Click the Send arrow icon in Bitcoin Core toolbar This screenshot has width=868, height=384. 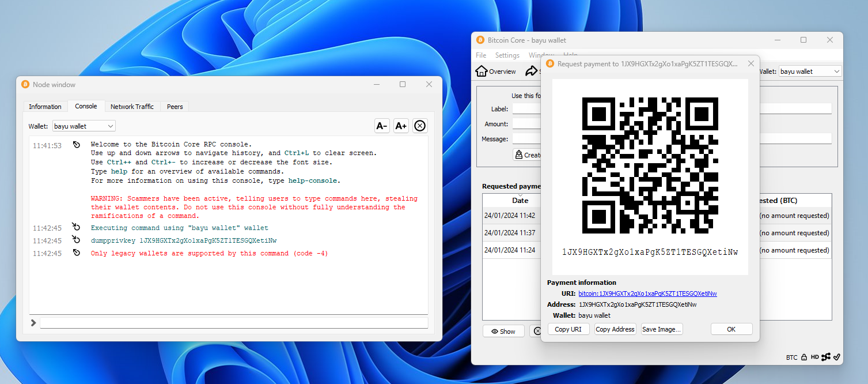point(531,71)
